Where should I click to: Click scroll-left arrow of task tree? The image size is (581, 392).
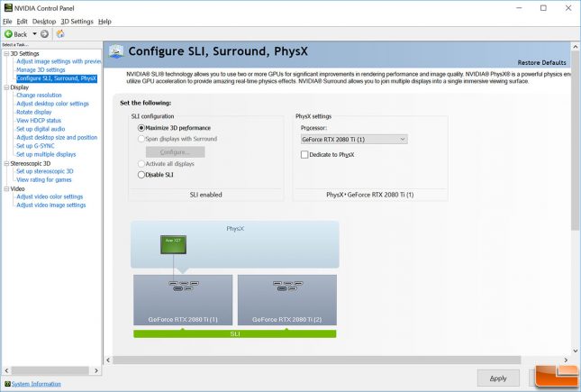[6, 370]
